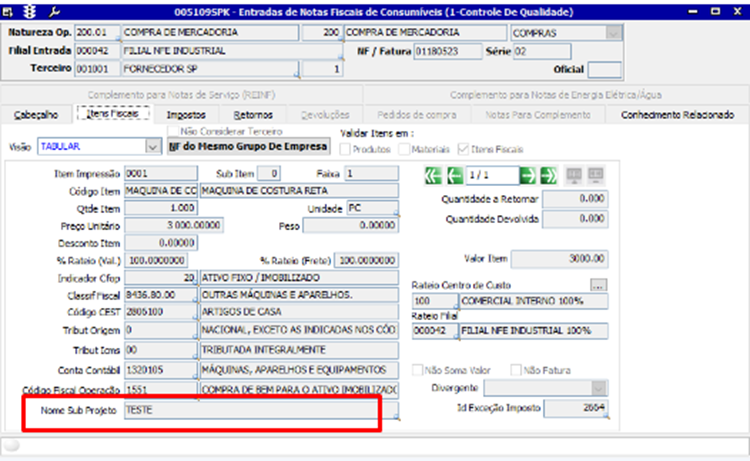This screenshot has width=750, height=461.
Task: Click the first gray monitor icon beside navigation arrows
Action: coord(574,175)
